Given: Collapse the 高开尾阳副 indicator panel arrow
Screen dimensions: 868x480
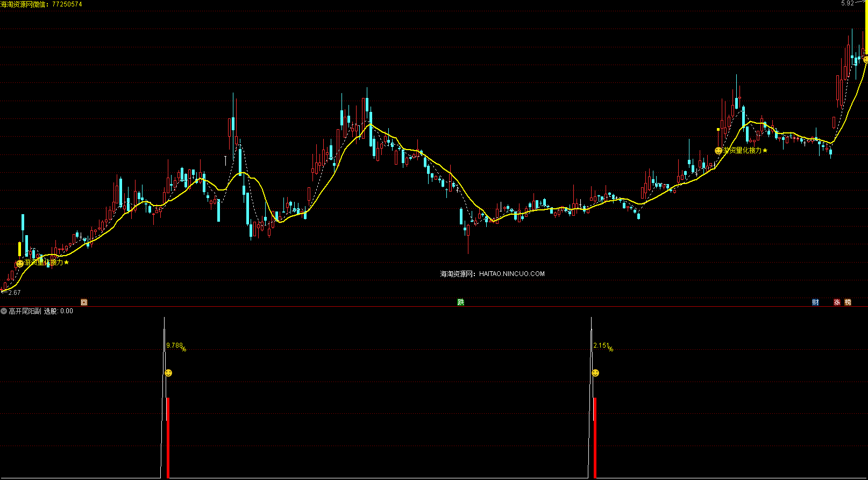Looking at the screenshot, I should (4, 311).
